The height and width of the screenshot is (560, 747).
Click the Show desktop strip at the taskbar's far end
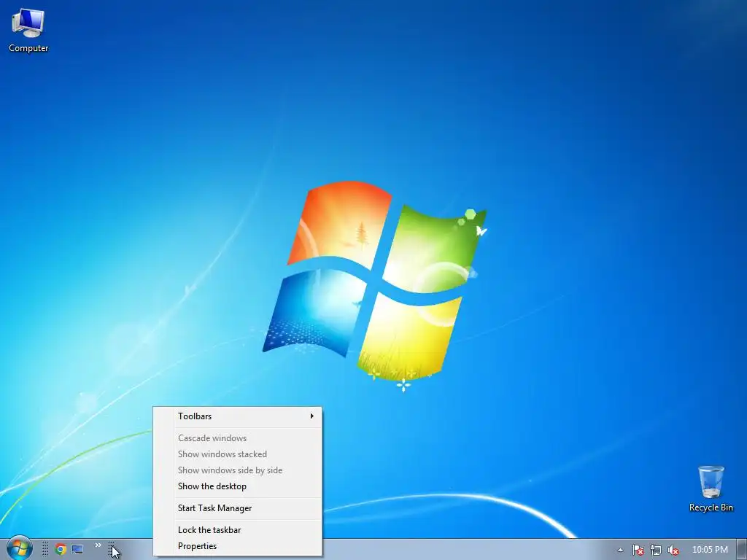coord(742,550)
